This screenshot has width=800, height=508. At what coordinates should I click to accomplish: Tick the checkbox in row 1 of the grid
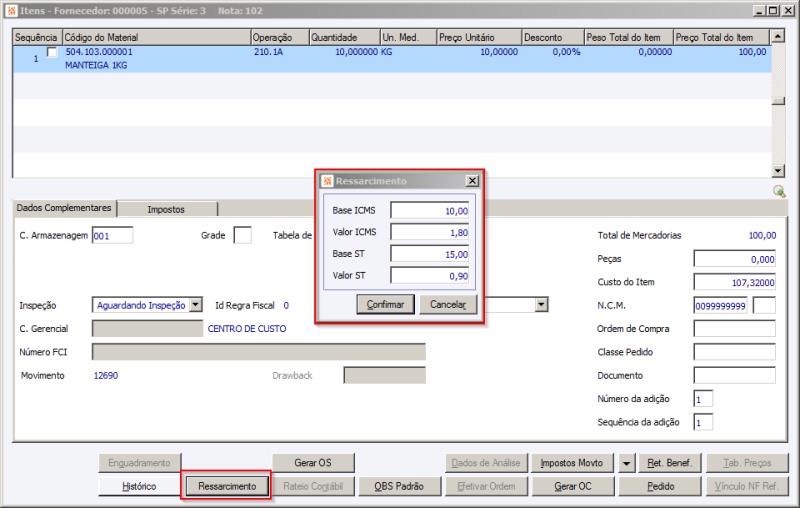click(52, 52)
